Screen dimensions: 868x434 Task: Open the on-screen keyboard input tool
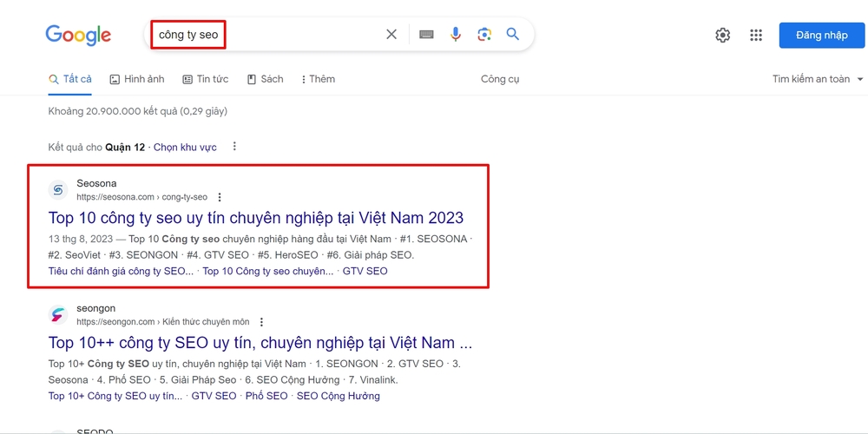click(x=426, y=35)
